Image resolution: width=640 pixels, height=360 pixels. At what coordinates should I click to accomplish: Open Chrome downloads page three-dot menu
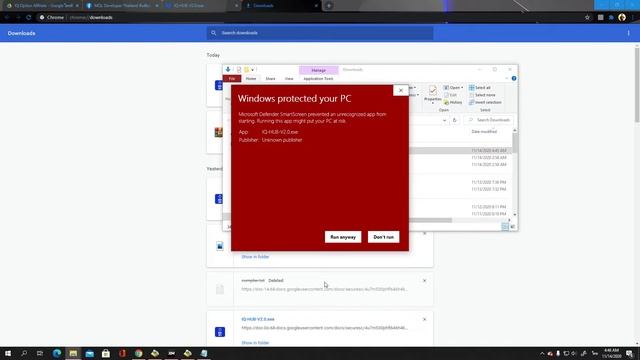629,33
